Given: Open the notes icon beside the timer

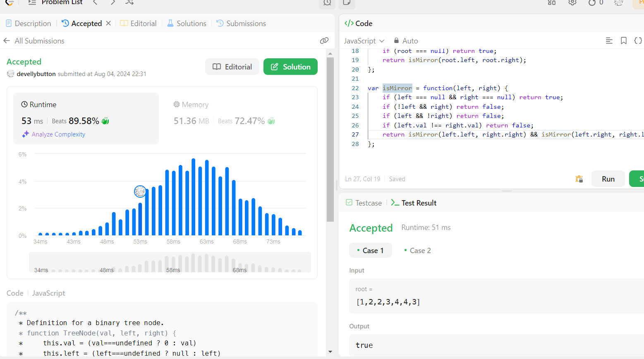Looking at the screenshot, I should tap(347, 3).
